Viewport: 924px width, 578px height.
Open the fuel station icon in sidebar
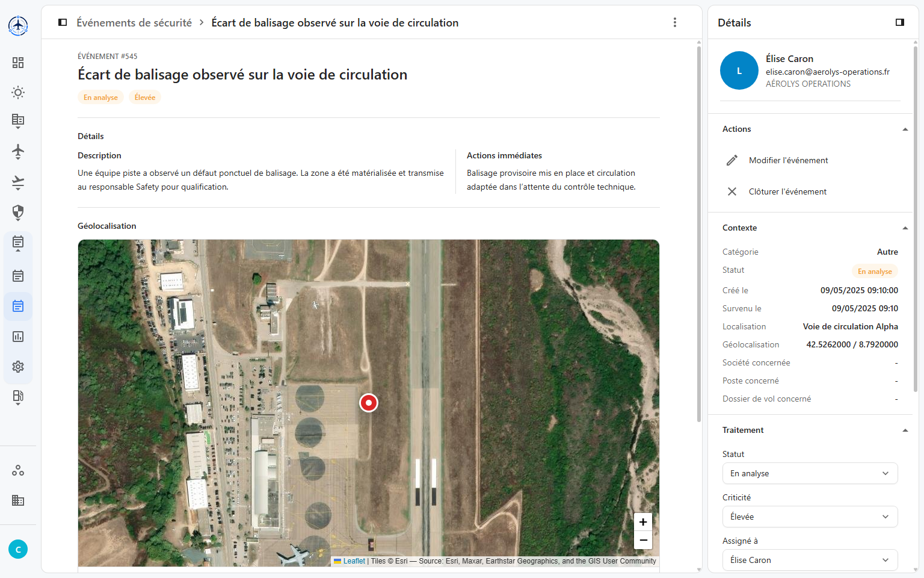[x=18, y=397]
